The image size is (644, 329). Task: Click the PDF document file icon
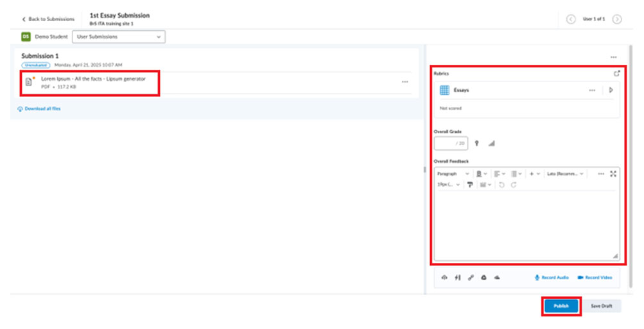coord(29,81)
